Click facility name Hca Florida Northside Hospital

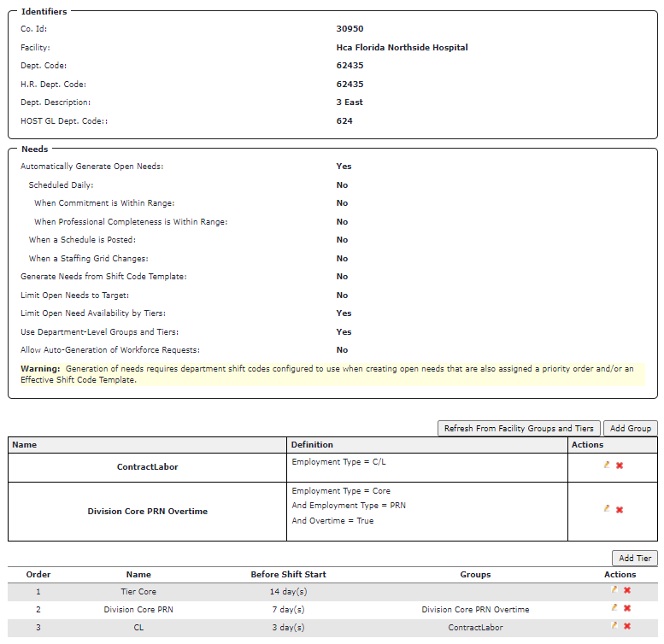[402, 47]
